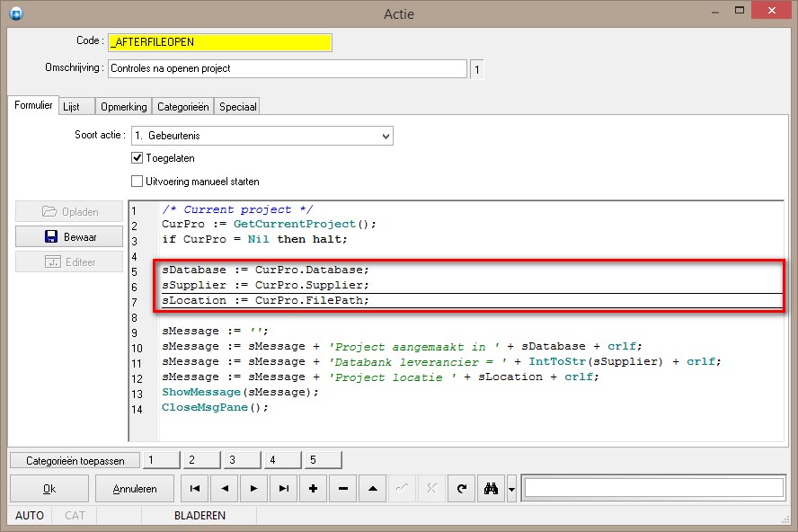
Task: Click the AUTO status bar entry
Action: 30,516
